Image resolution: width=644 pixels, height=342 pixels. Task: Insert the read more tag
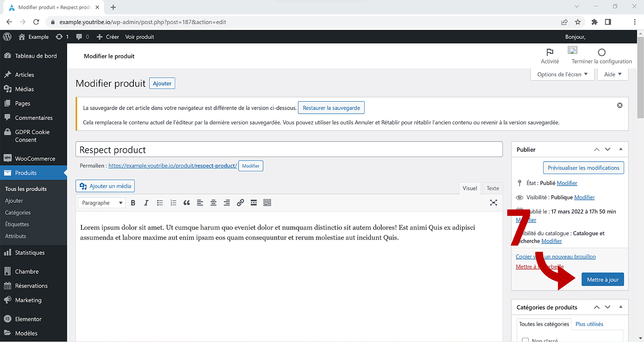tap(254, 203)
